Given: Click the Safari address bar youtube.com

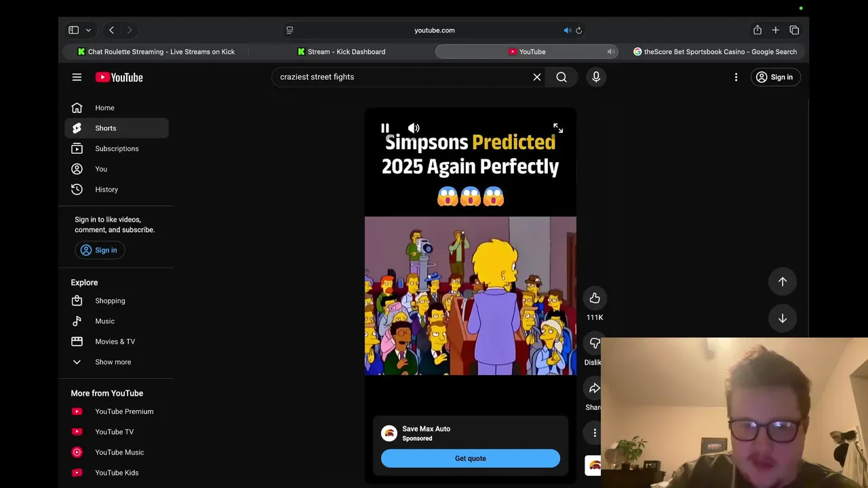Looking at the screenshot, I should [435, 30].
